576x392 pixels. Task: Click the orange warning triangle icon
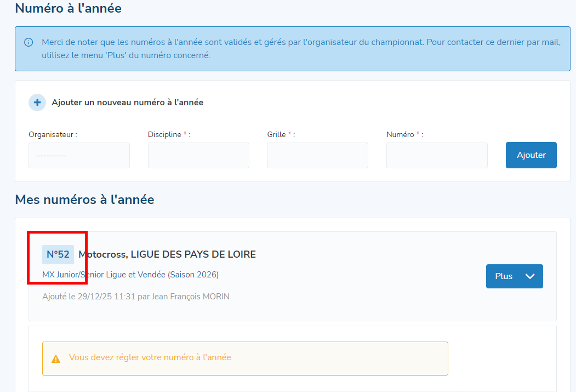[x=56, y=359]
